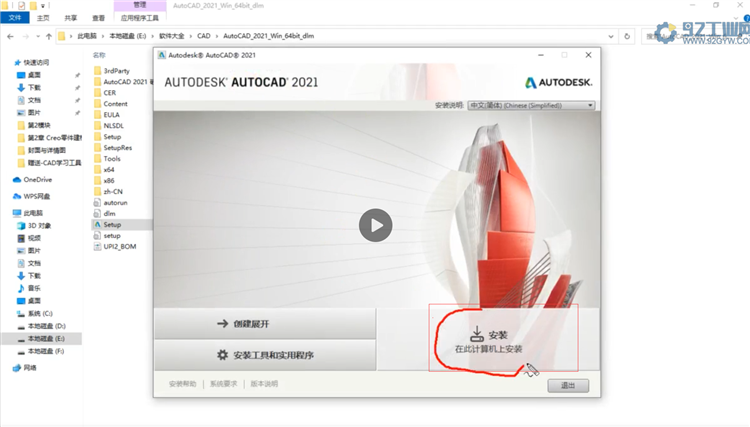Screen dimensions: 750x427
Task: Open Install Tools and Utilities
Action: 265,355
